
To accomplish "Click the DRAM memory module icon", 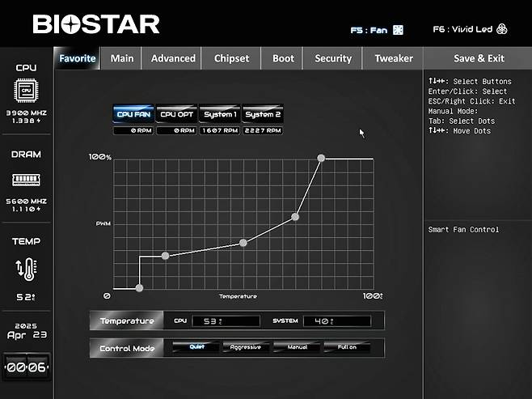I will pos(26,179).
